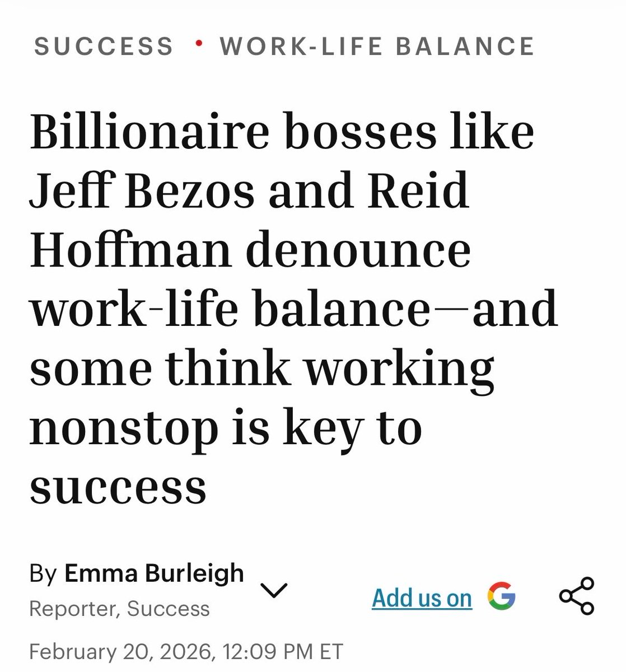626x672 pixels.
Task: Open the SUCCESS section link
Action: (x=104, y=46)
